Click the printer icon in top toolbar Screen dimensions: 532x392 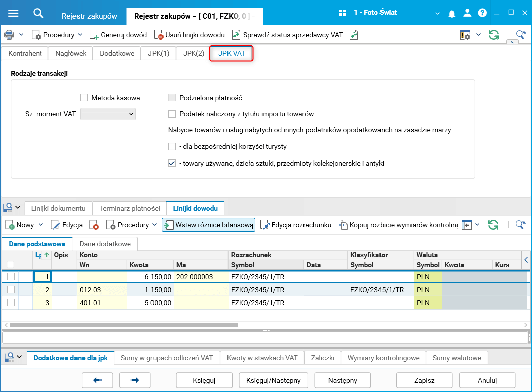(x=9, y=35)
